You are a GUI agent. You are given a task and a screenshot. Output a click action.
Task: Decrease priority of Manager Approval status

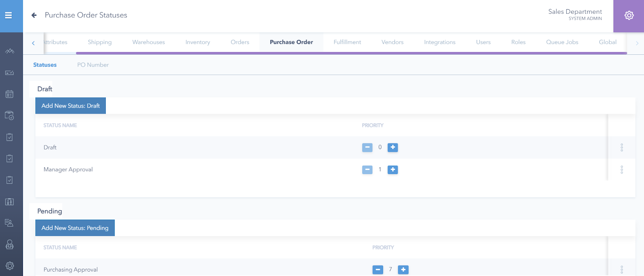point(367,170)
